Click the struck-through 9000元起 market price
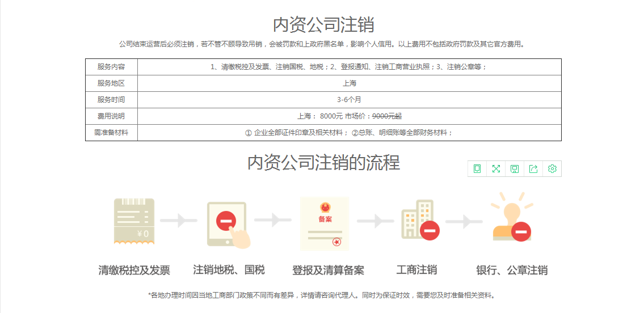Screen dimensions: 644x313 pyautogui.click(x=386, y=116)
